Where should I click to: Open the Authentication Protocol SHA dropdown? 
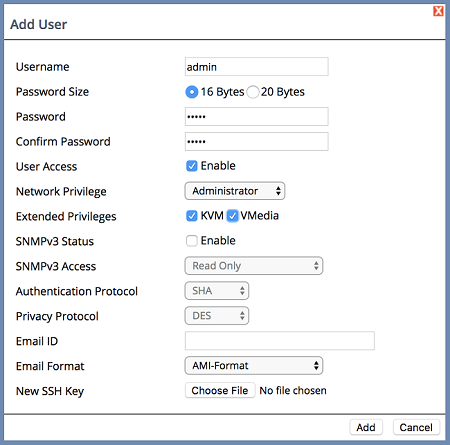coord(217,291)
